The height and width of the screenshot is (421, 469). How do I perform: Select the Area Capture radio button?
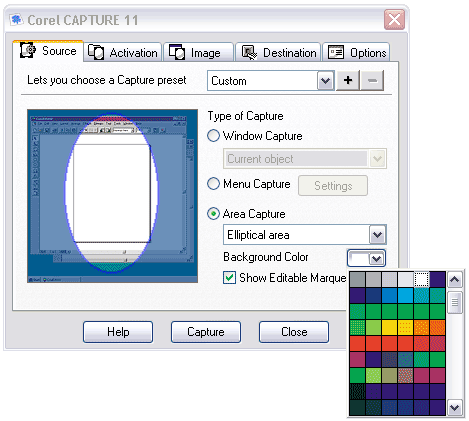coord(213,214)
